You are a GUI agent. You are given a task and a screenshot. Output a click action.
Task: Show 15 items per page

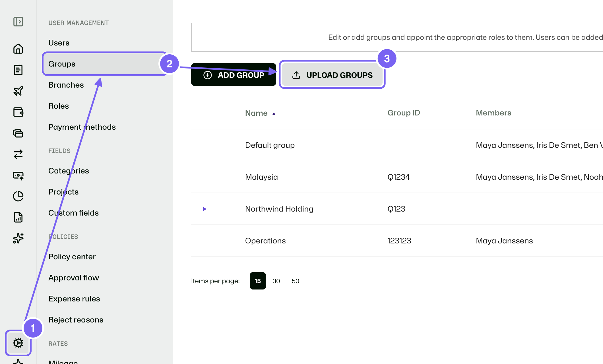(258, 281)
